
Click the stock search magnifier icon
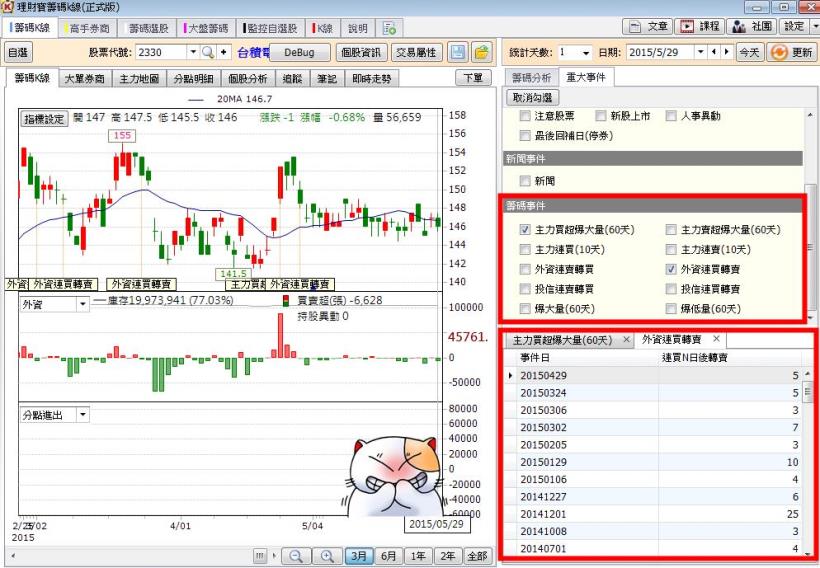click(x=209, y=52)
